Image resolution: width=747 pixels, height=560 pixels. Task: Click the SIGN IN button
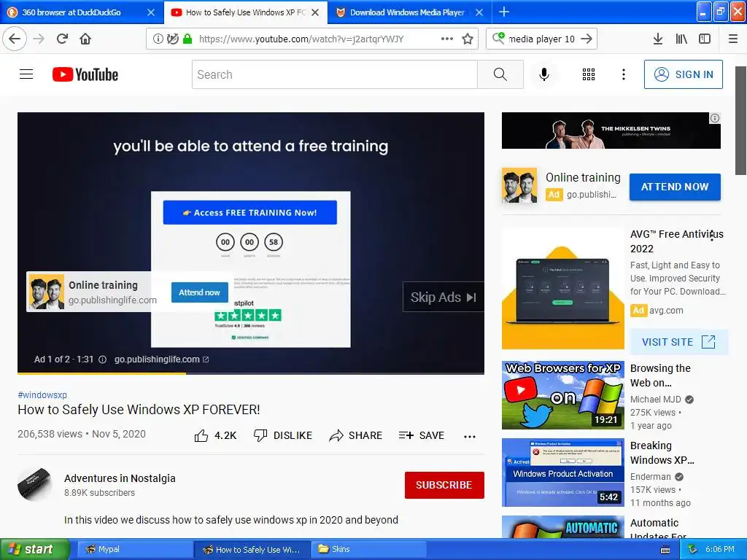683,74
